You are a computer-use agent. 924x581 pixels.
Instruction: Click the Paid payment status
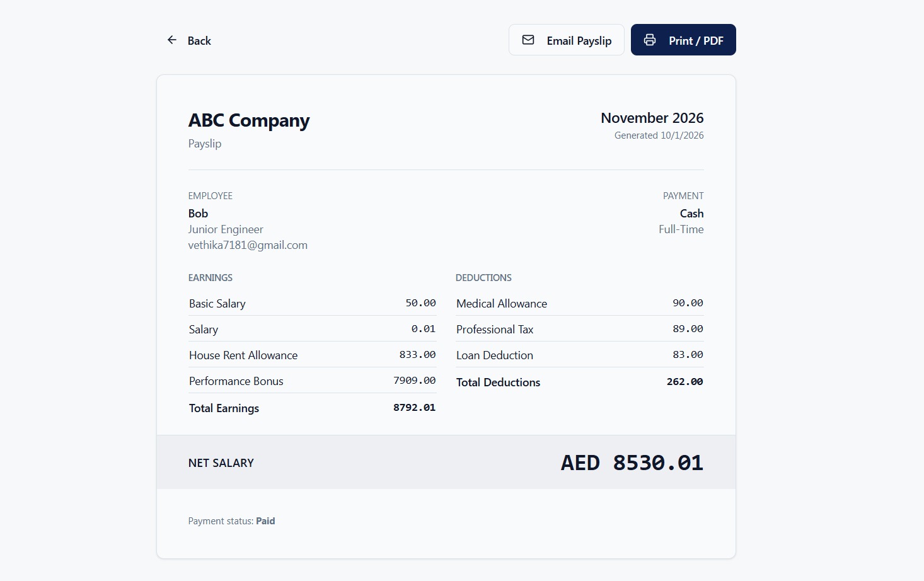[265, 521]
